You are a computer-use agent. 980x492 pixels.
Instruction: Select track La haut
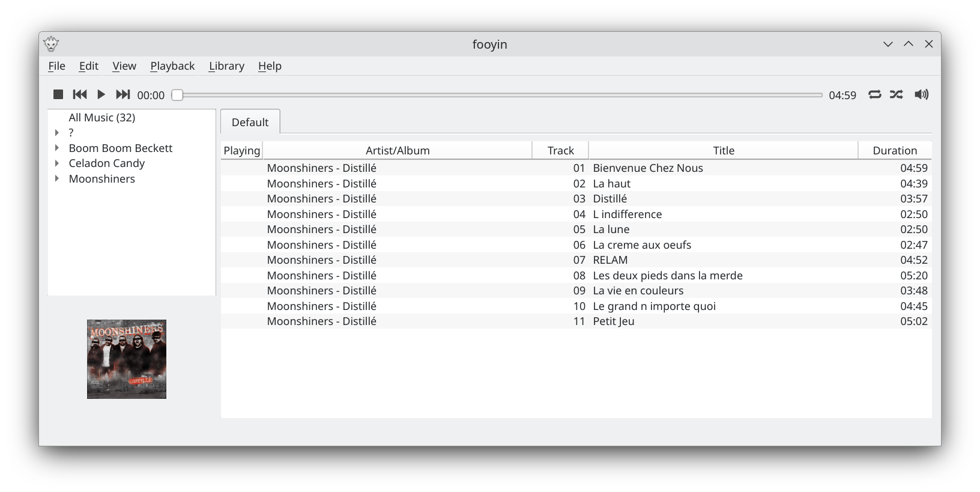pos(612,184)
